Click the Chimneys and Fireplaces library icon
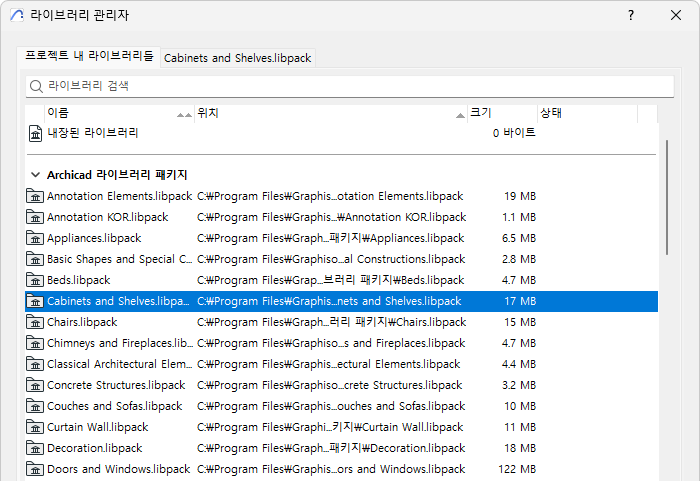Image resolution: width=700 pixels, height=481 pixels. point(35,343)
